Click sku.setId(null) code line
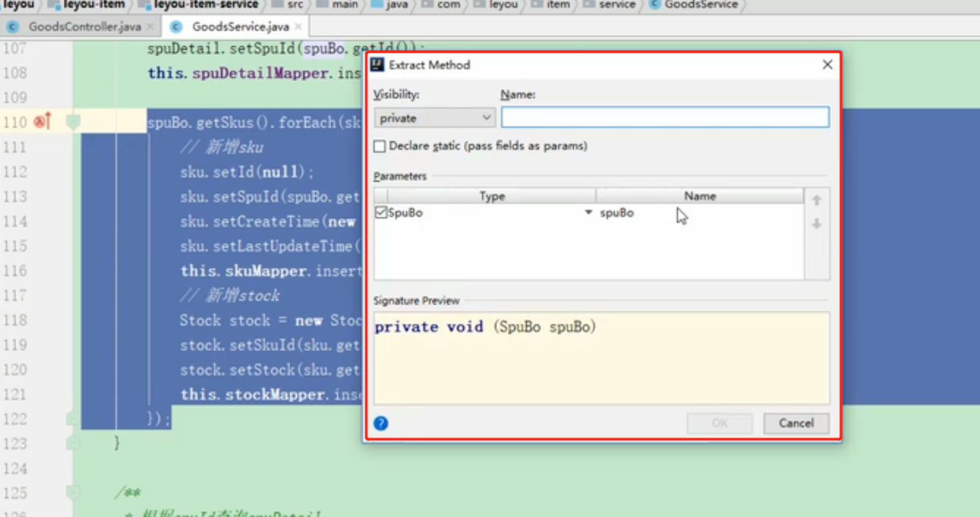This screenshot has width=980, height=517. [x=247, y=172]
